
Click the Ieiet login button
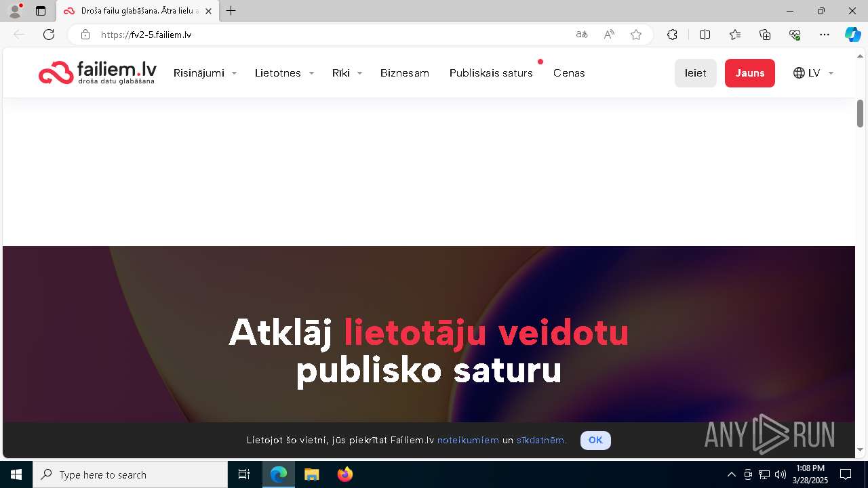(695, 73)
